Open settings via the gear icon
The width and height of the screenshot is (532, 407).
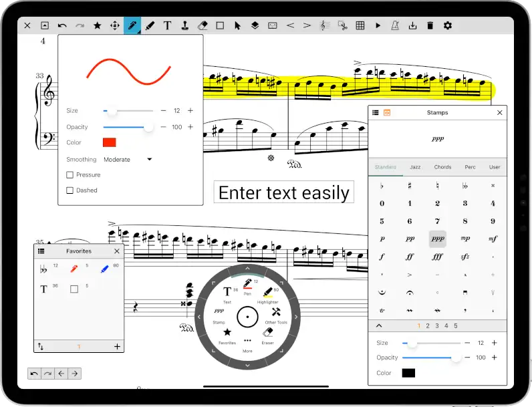click(448, 25)
